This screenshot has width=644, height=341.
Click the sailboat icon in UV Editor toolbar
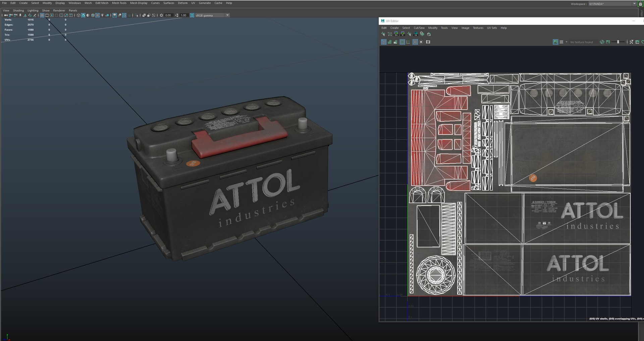pyautogui.click(x=429, y=34)
